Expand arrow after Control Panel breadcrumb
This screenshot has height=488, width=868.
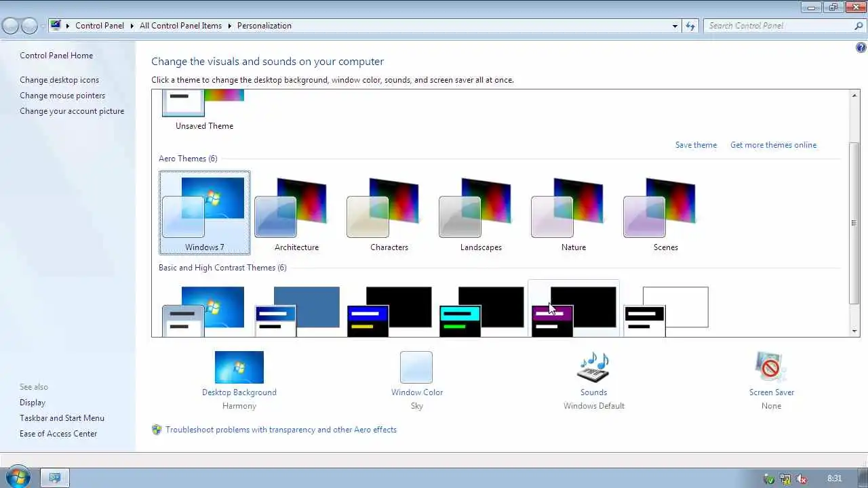click(132, 26)
